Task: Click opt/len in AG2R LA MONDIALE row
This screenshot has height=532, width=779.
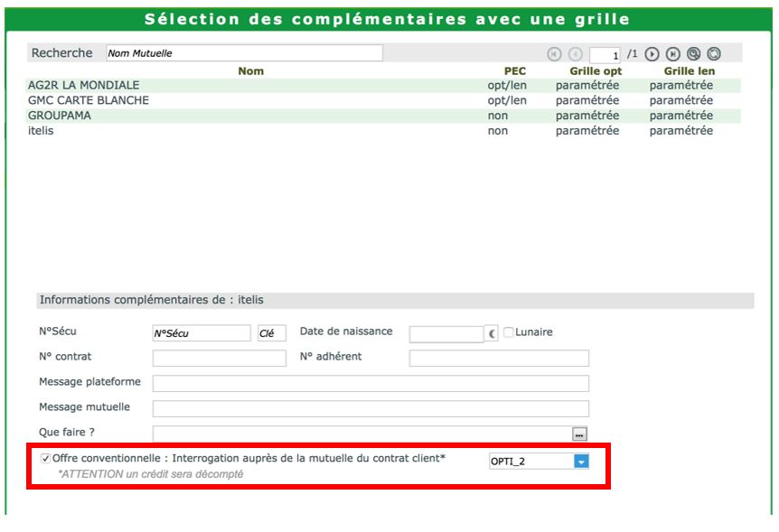Action: 507,86
